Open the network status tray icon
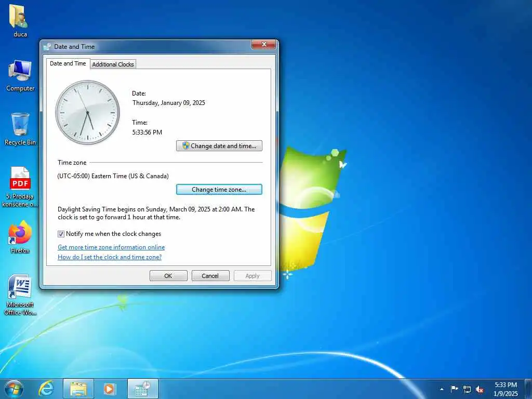Viewport: 532px width, 399px height. click(467, 389)
